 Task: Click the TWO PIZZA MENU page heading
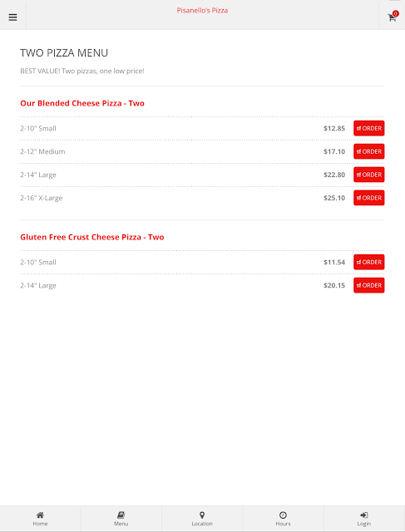click(x=64, y=53)
